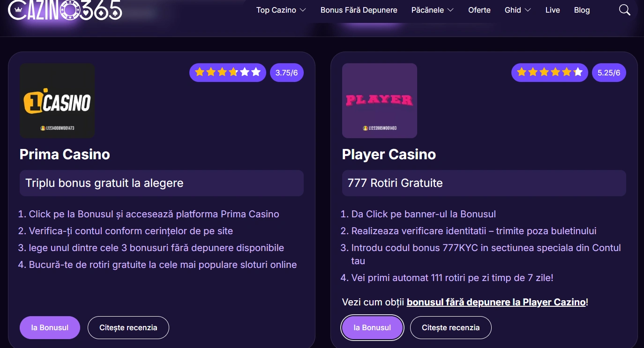Expand the Ghid menu
644x348 pixels.
coord(517,10)
